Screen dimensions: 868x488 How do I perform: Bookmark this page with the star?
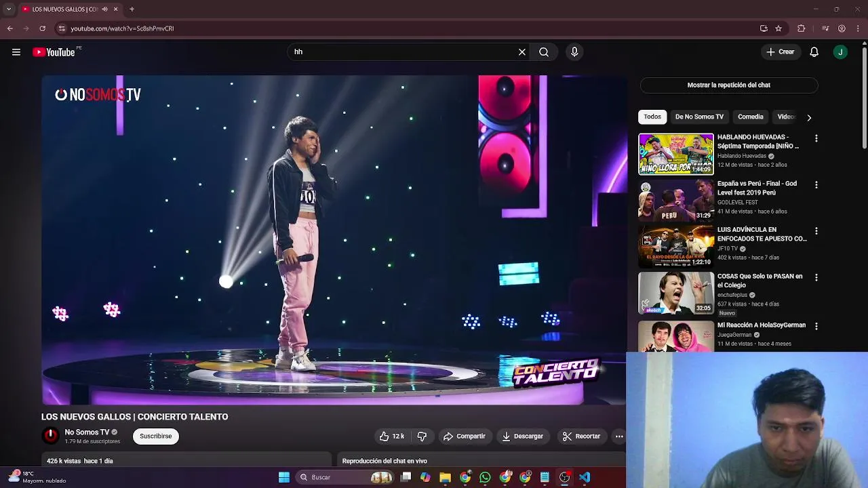[x=778, y=28]
